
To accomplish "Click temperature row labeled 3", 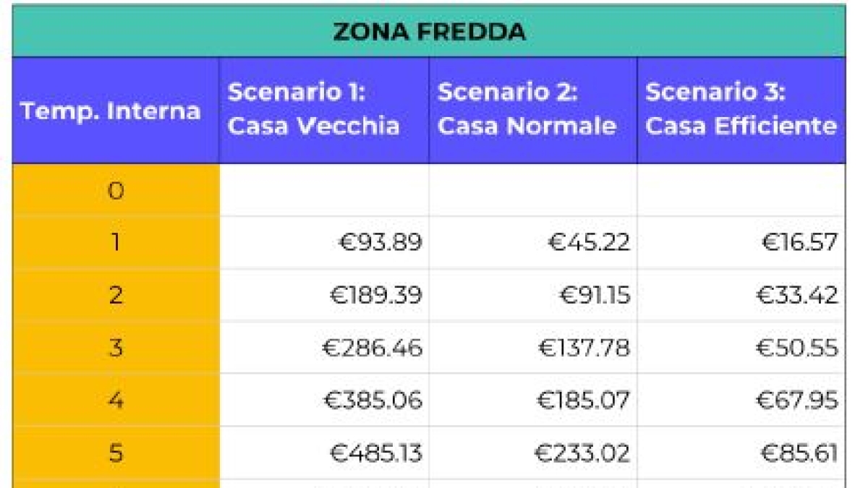I will pyautogui.click(x=116, y=348).
